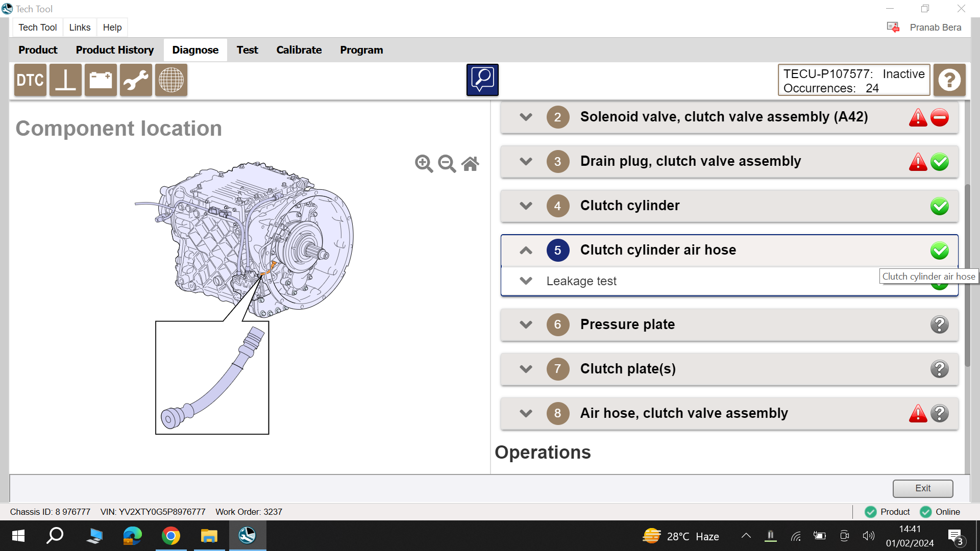The image size is (980, 551).
Task: Click green check status on Clutch cylinder row
Action: coord(940,206)
